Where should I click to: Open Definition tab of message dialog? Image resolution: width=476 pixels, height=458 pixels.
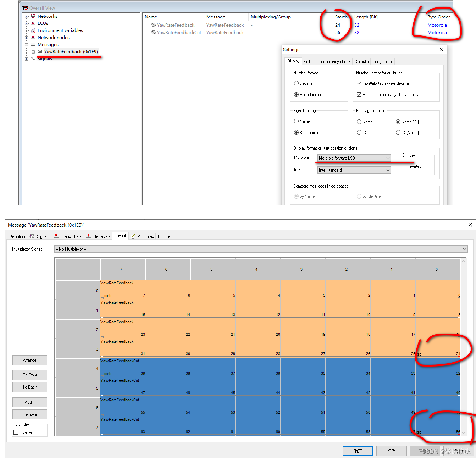(17, 236)
